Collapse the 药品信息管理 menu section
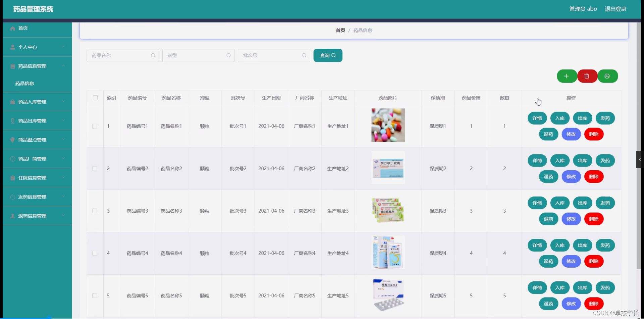Screen dimensions: 644x319 (x=37, y=66)
